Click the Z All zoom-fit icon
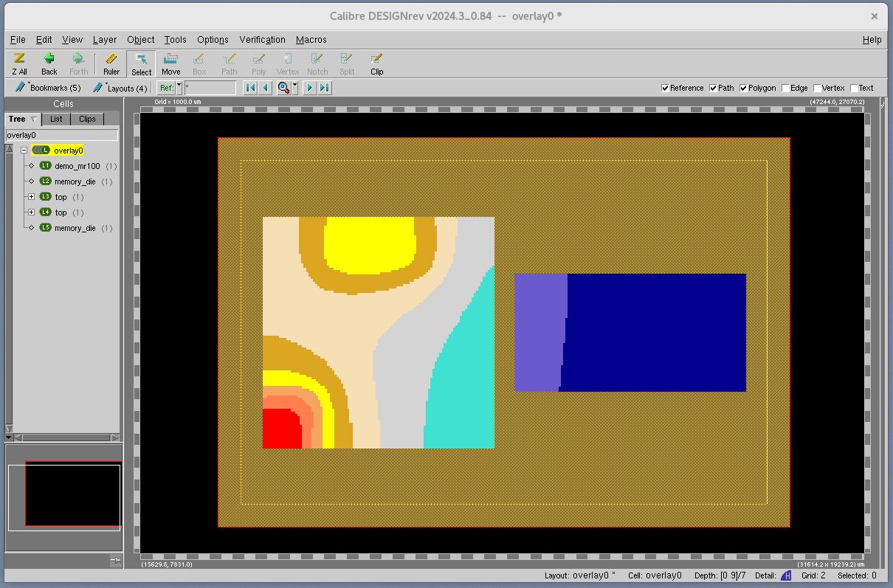This screenshot has height=588, width=893. [19, 63]
